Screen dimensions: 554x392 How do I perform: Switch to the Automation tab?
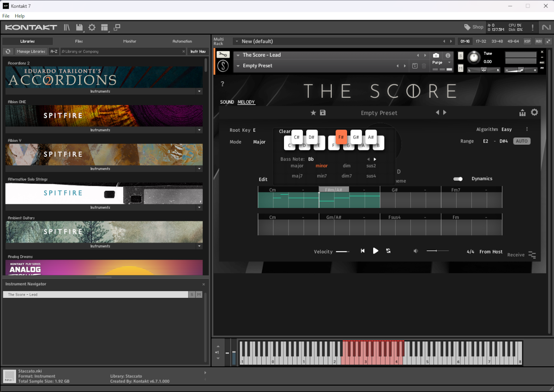182,42
